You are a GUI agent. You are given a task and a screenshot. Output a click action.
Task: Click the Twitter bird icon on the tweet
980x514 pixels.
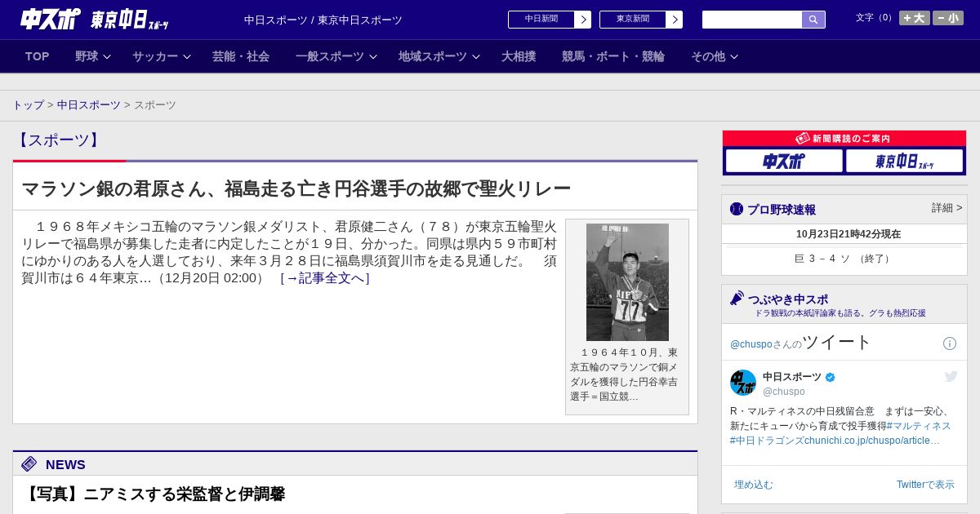(x=951, y=376)
